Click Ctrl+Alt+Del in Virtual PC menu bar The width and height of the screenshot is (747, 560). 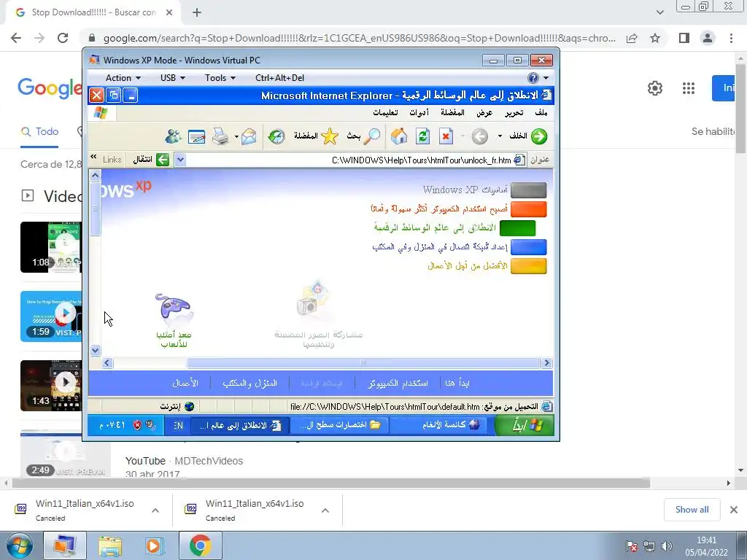pos(279,77)
